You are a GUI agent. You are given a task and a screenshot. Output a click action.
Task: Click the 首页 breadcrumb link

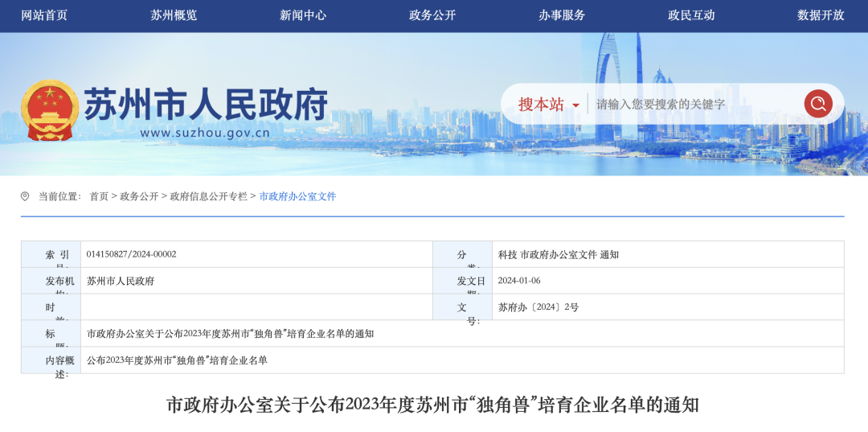tap(99, 196)
